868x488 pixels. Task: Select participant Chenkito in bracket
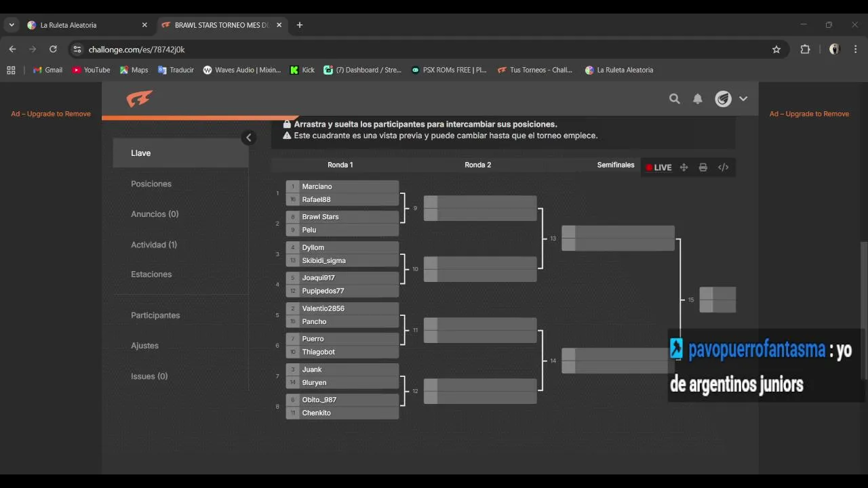click(x=342, y=413)
